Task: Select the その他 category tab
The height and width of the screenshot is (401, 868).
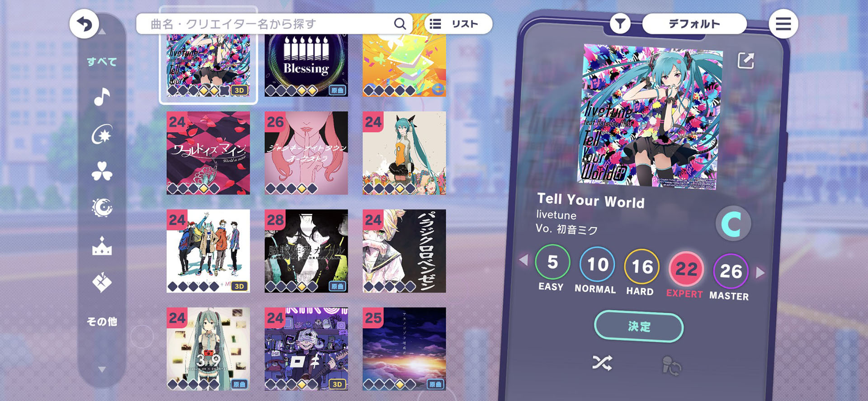Action: [x=102, y=321]
